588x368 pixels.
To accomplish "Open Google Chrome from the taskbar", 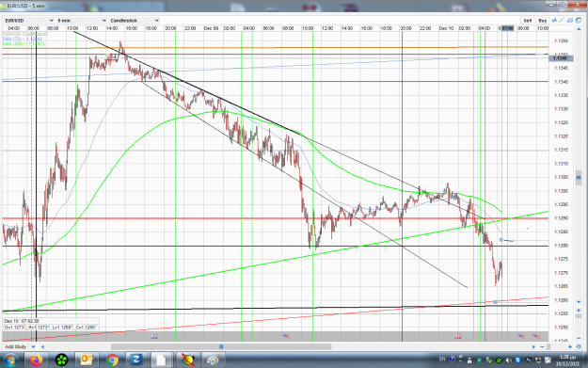I will coord(112,360).
